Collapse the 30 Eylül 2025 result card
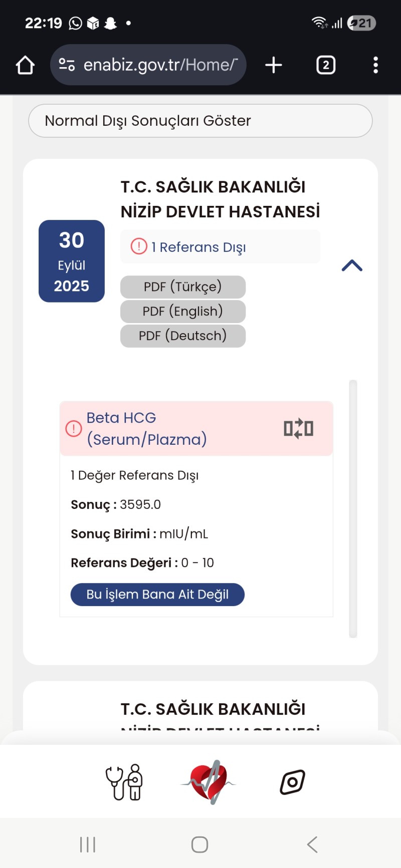401x868 pixels. coord(352,265)
